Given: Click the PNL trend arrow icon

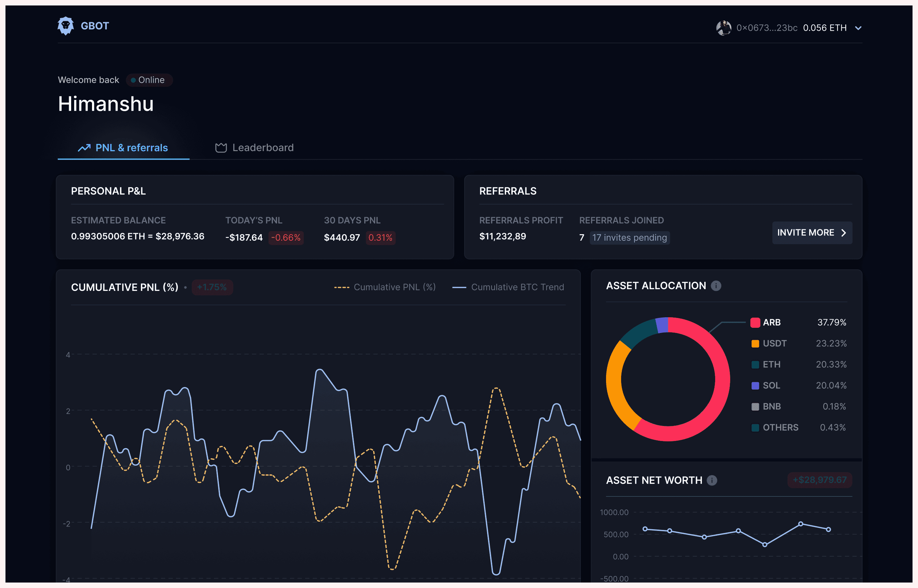Looking at the screenshot, I should click(x=84, y=148).
